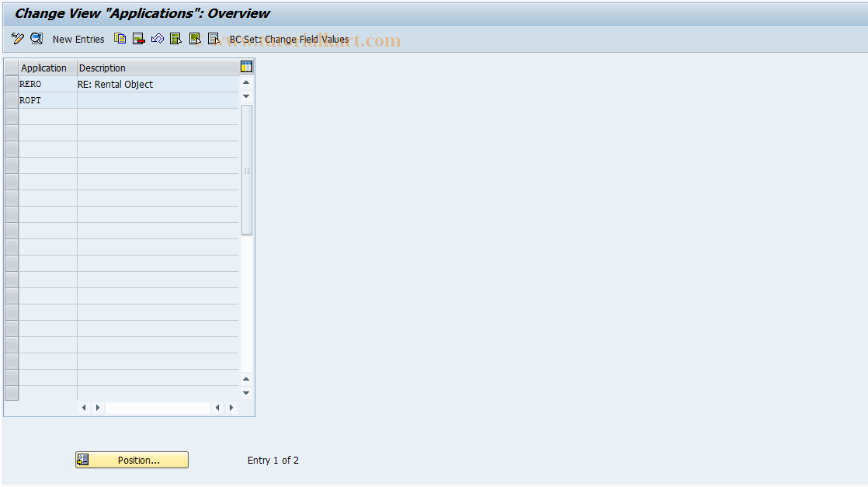Click the magnifier details icon in the toolbar
The image size is (868, 487).
(36, 39)
